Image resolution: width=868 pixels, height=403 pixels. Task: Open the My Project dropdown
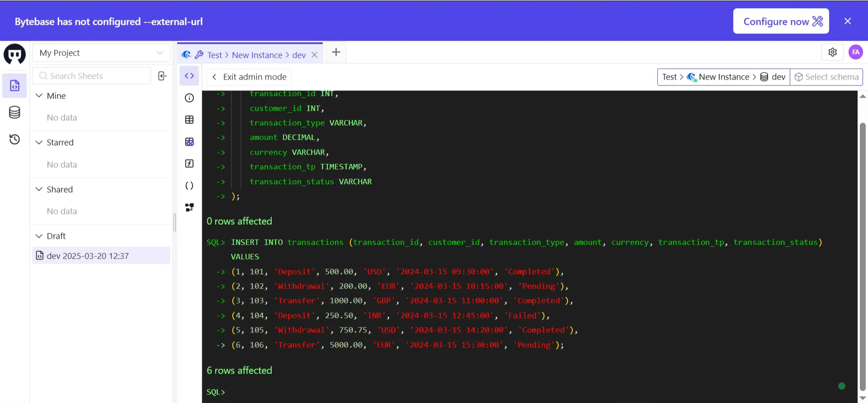pos(101,53)
